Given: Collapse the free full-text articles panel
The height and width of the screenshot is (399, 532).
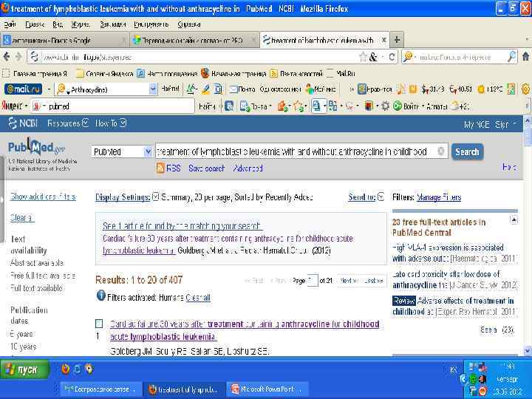Looking at the screenshot, I should [514, 220].
